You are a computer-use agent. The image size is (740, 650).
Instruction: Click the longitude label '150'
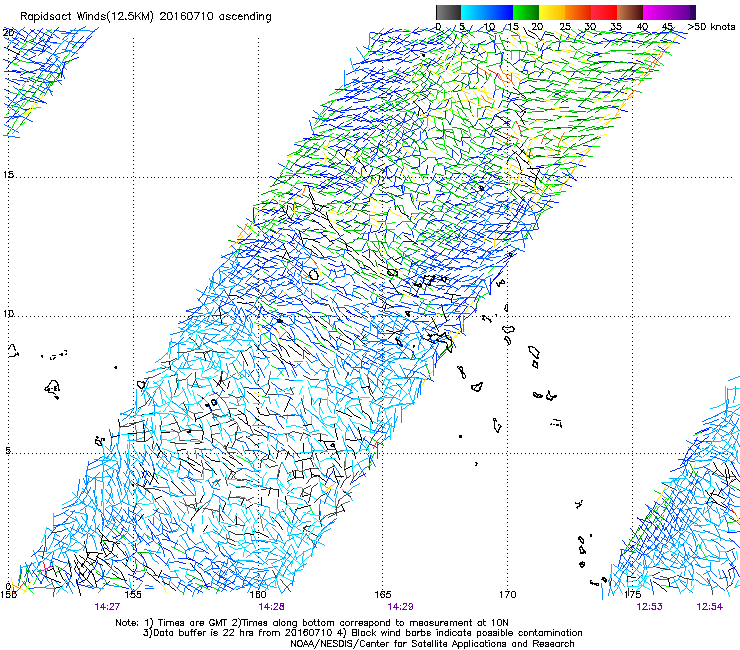pos(8,594)
